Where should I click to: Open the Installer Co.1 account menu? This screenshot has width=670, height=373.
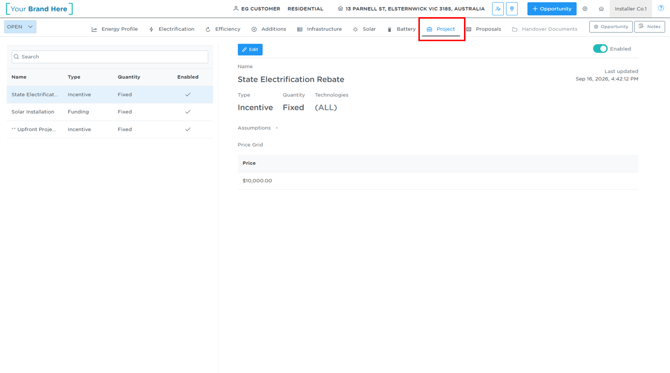[630, 9]
